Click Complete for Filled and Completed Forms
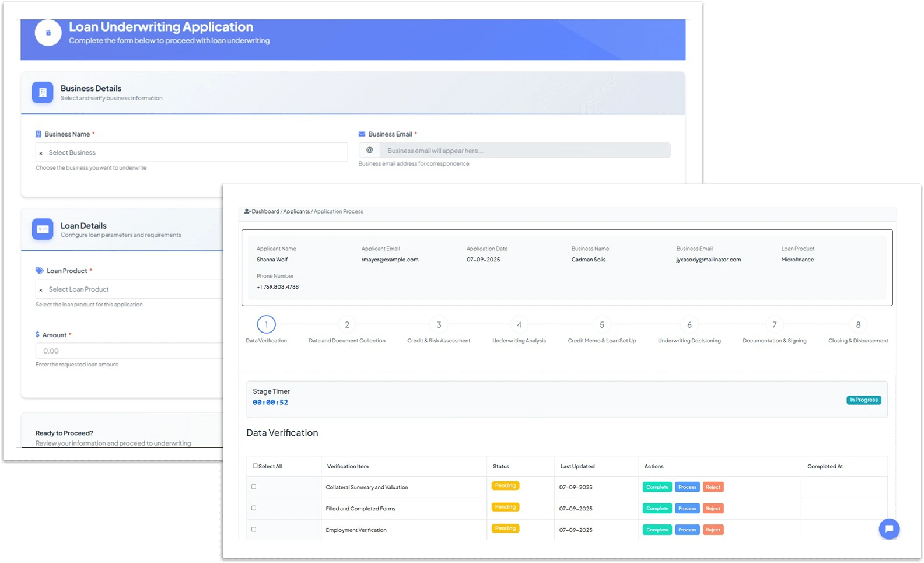This screenshot has height=563, width=924. 657,509
